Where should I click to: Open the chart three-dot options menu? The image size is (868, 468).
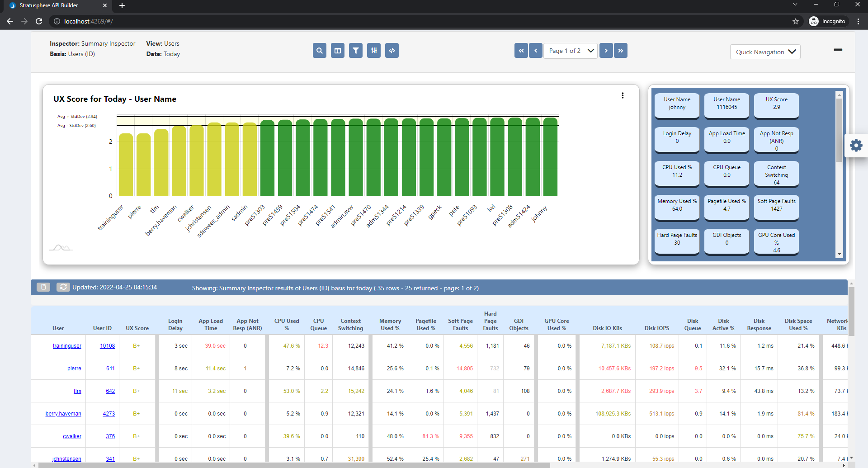click(x=623, y=95)
